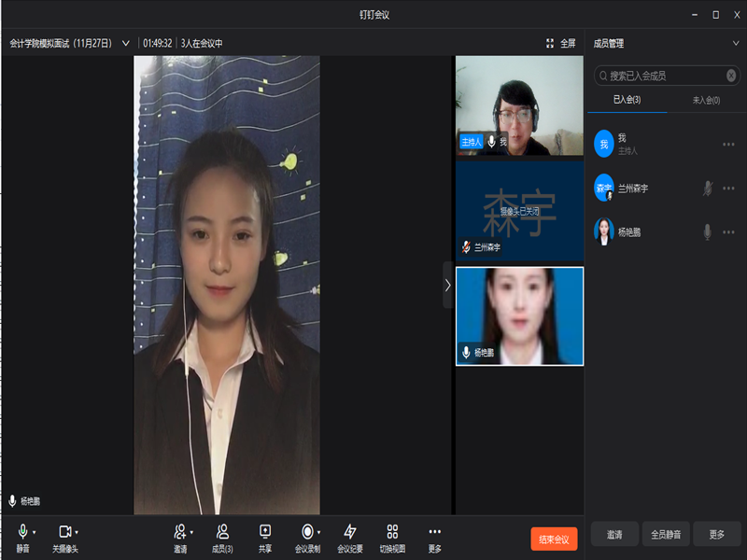Select the 兰州森宇 video thumbnail
Screen dimensions: 747x560
[519, 211]
